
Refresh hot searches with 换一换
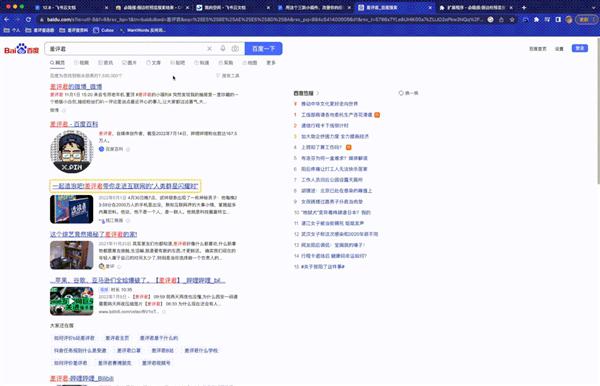click(408, 93)
